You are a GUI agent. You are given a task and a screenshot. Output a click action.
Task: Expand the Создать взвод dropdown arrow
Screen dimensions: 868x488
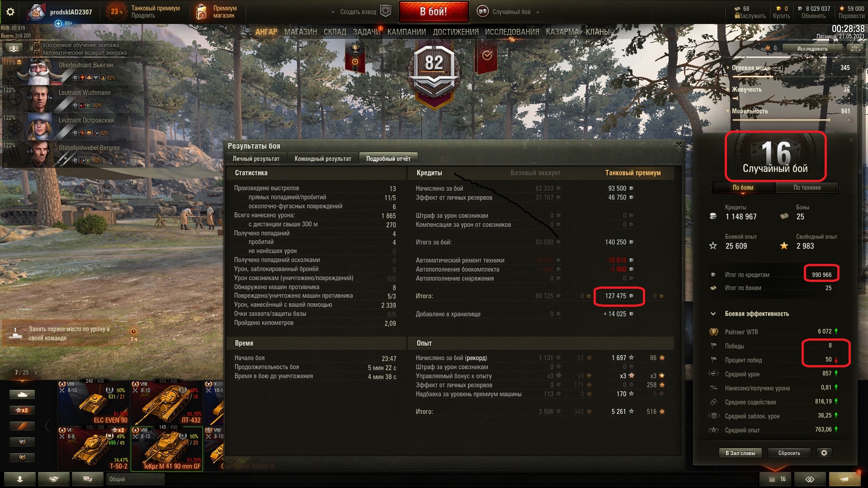(x=333, y=12)
